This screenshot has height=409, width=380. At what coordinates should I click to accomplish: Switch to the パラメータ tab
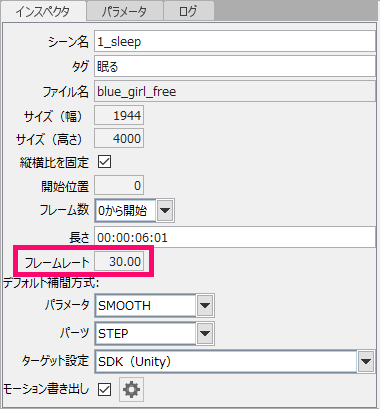125,11
